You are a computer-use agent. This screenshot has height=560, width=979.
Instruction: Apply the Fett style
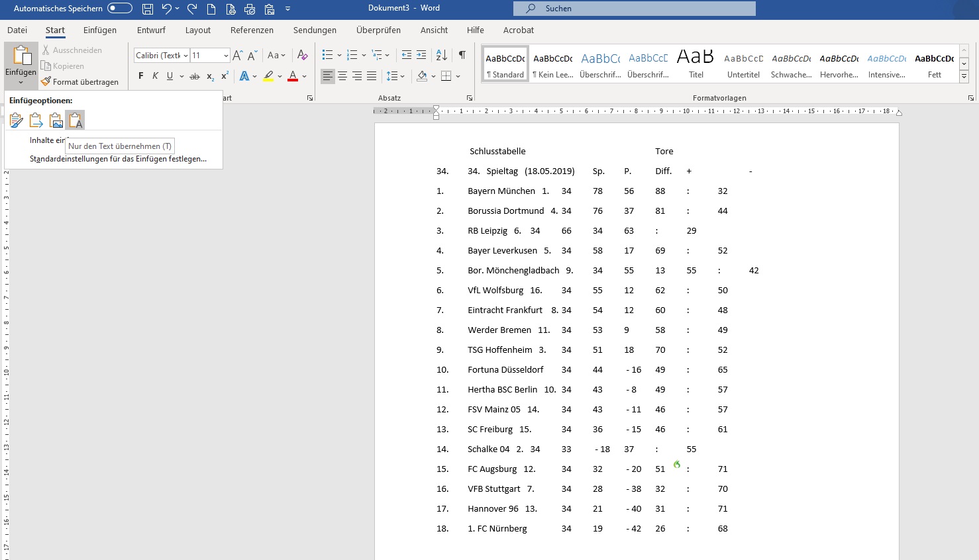[935, 64]
